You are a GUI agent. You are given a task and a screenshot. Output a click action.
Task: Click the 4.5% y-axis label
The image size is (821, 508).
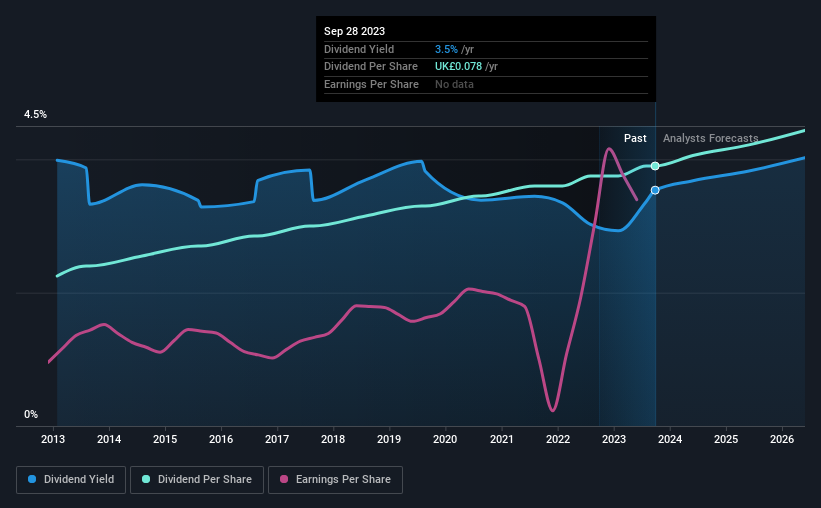tap(35, 114)
